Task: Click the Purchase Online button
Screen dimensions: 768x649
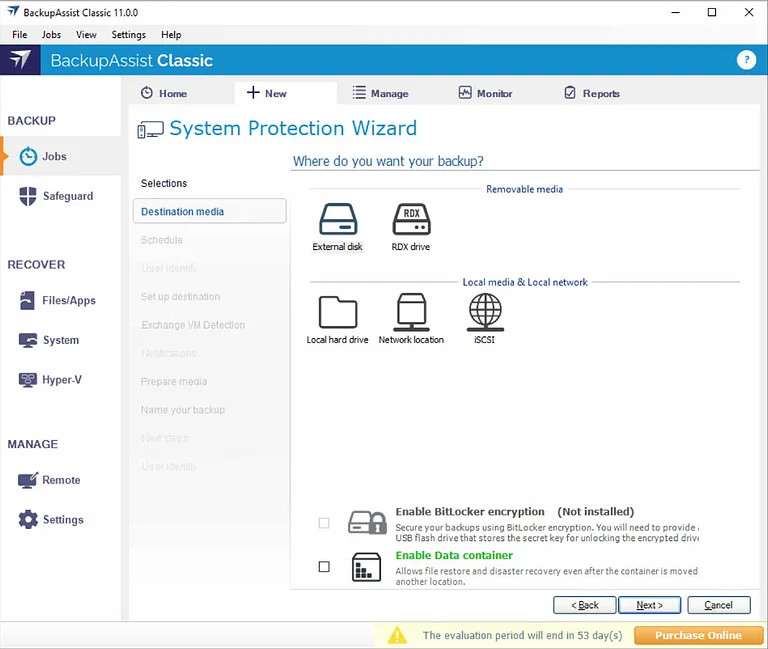Action: tap(698, 635)
